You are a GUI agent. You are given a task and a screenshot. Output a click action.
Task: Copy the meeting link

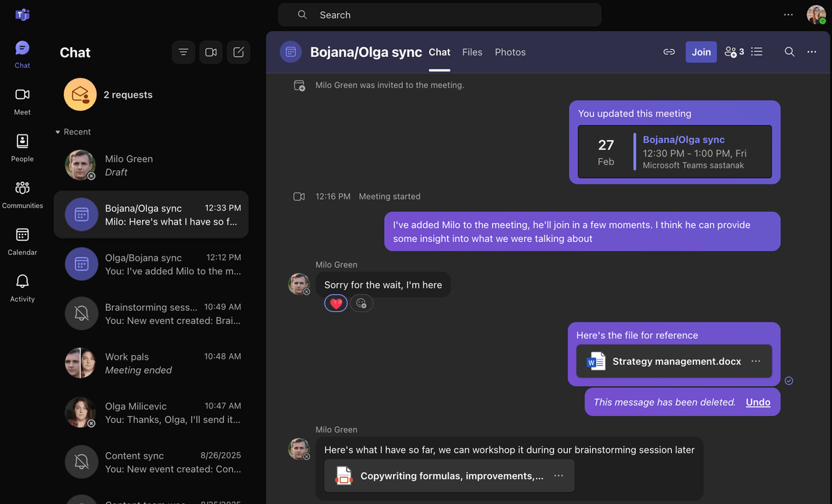[668, 51]
